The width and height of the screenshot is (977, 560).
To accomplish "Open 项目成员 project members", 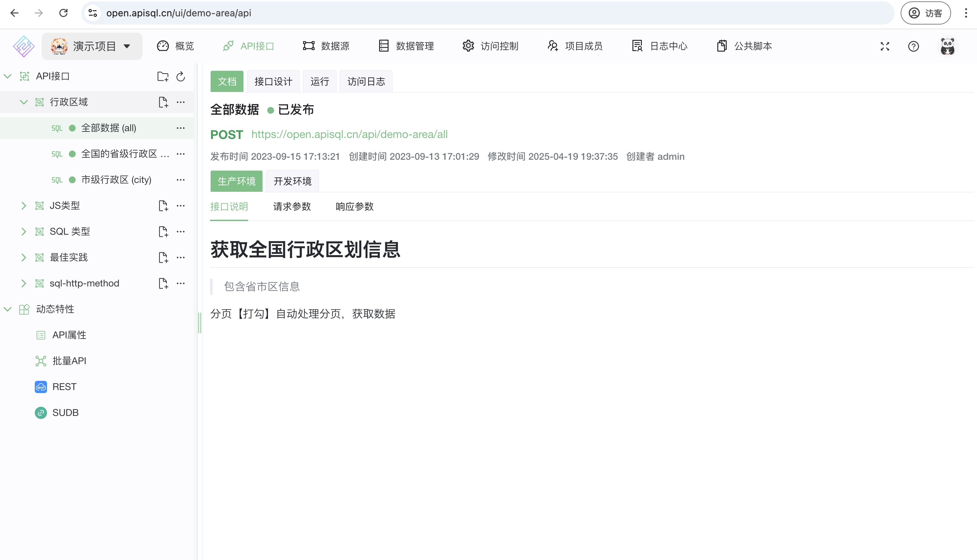I will [574, 46].
